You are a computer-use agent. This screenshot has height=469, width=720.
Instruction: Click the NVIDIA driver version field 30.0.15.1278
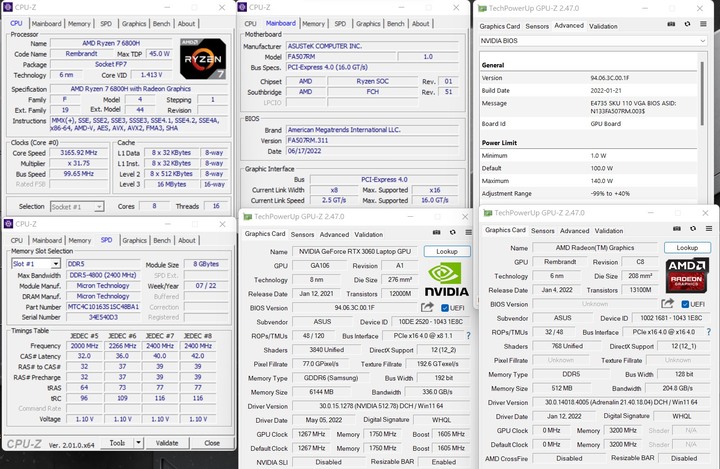coord(381,406)
